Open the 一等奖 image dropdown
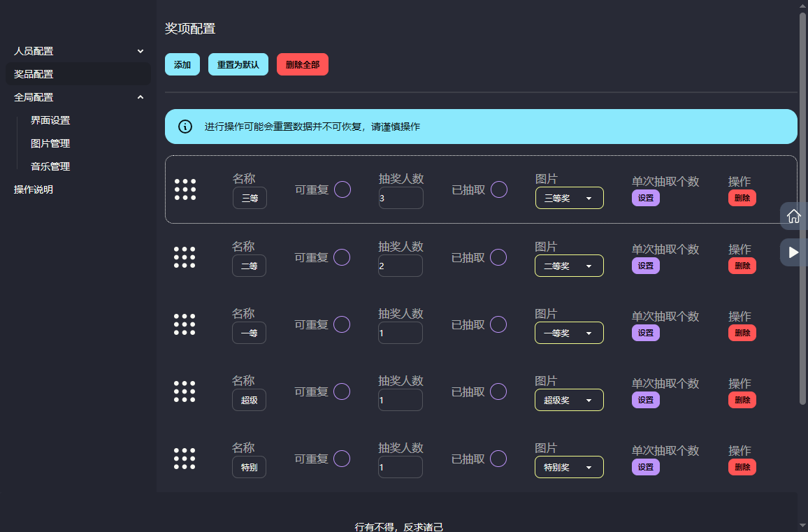The image size is (808, 532). tap(569, 333)
